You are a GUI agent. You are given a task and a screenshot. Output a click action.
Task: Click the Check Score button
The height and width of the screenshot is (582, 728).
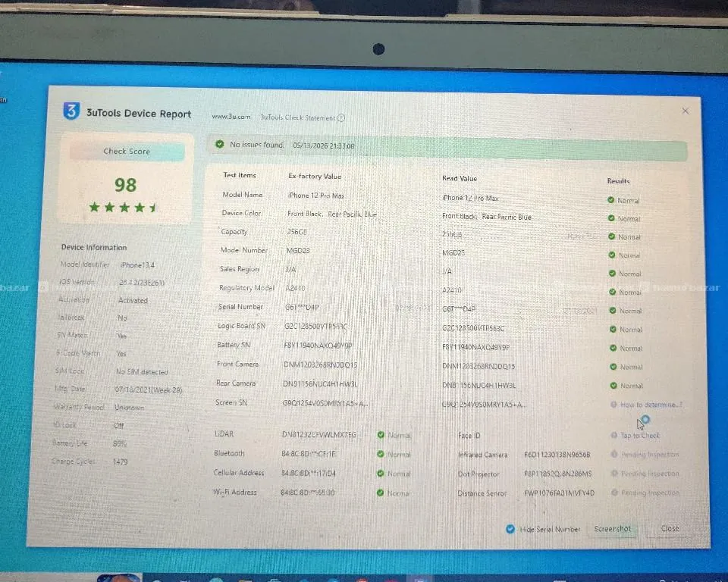(127, 152)
